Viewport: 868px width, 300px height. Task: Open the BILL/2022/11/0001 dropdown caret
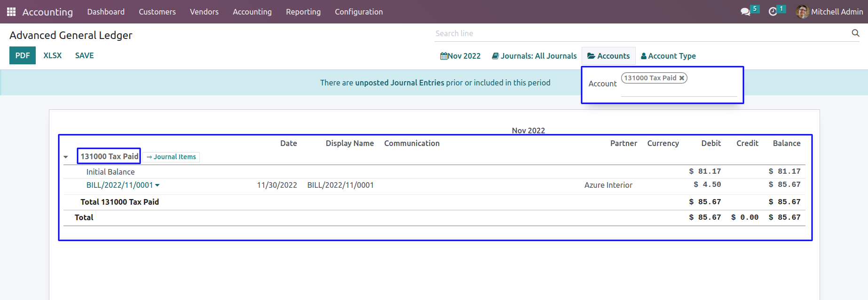pyautogui.click(x=157, y=185)
